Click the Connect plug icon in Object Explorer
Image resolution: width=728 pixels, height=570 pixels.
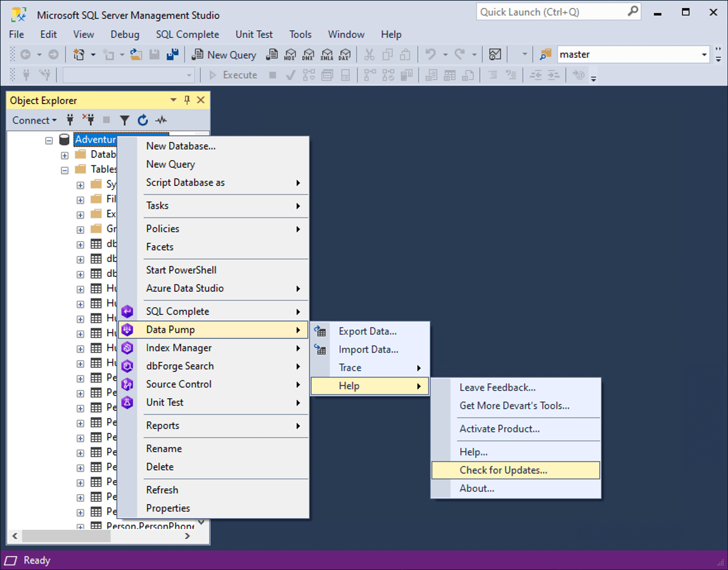(70, 120)
